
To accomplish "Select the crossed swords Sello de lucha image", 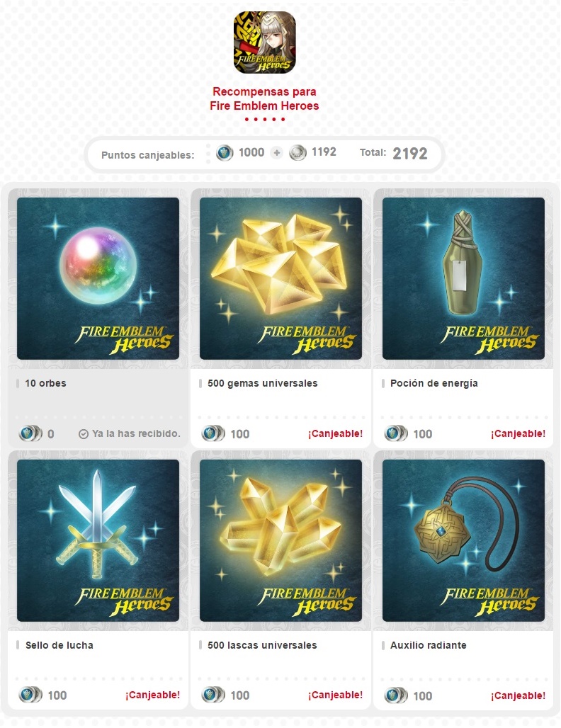I will coord(98,540).
